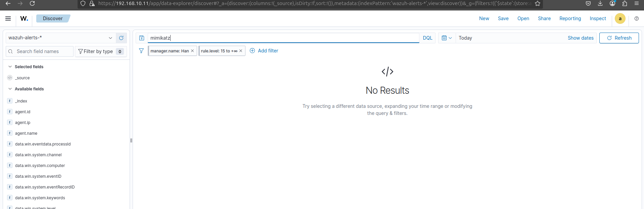The height and width of the screenshot is (209, 644).
Task: Open the saved queries disk icon
Action: click(142, 38)
